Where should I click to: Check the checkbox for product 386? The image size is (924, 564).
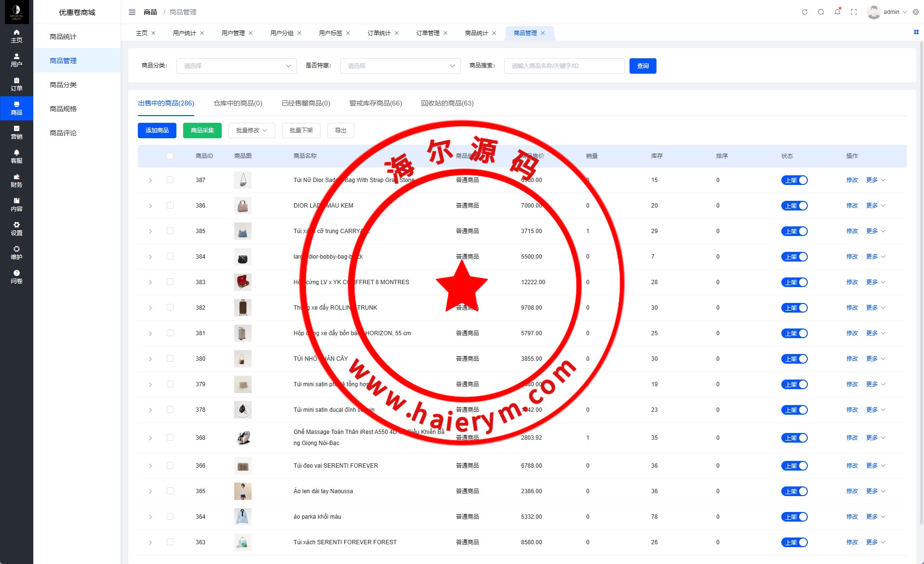pyautogui.click(x=170, y=205)
